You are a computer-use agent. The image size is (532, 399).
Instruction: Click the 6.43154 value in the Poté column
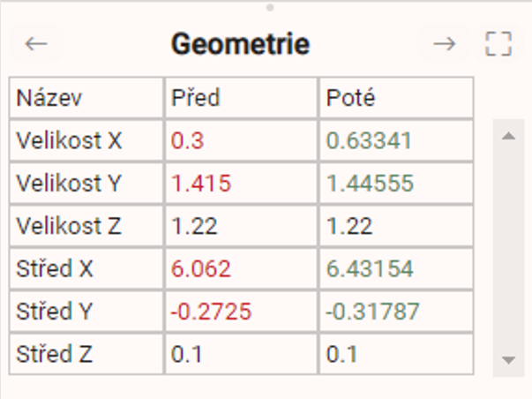coord(370,269)
